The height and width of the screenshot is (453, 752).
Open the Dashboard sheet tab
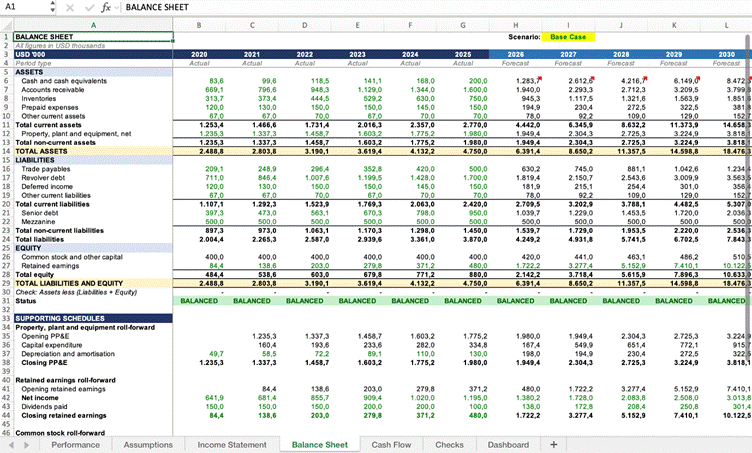[508, 445]
